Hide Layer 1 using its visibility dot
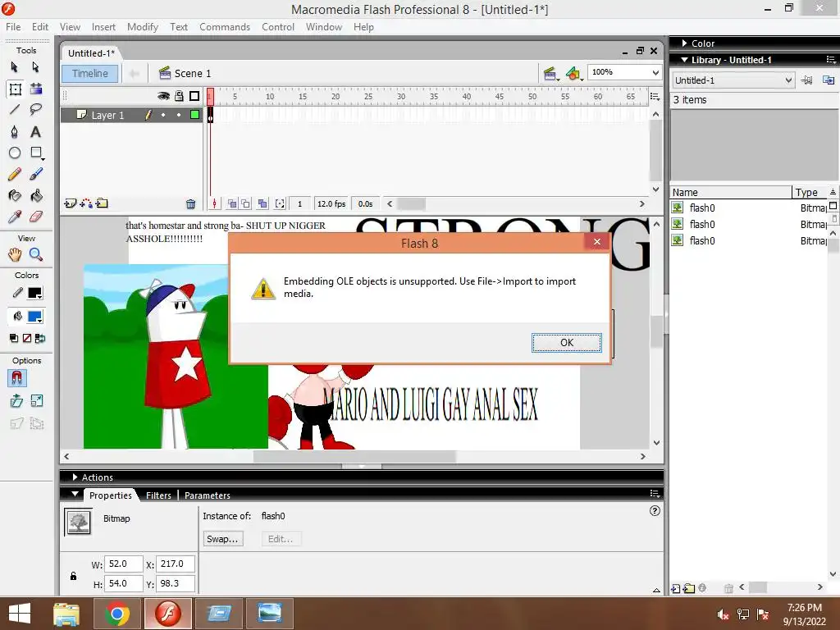The image size is (840, 630). [163, 115]
